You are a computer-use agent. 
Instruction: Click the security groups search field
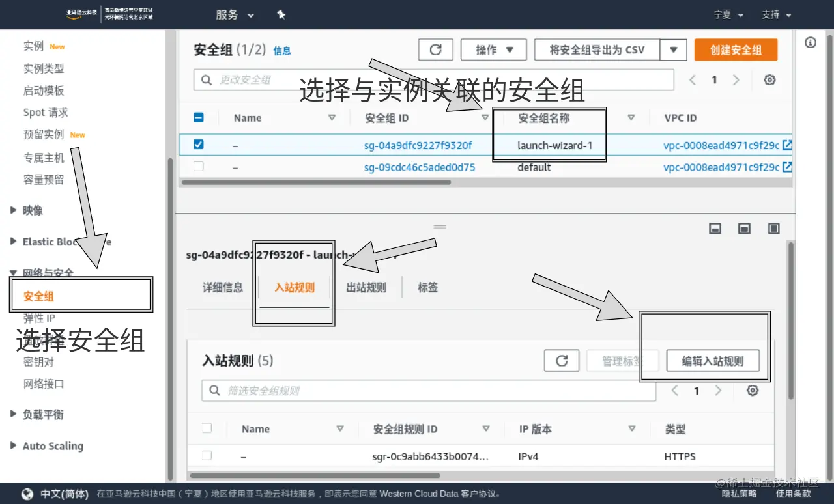click(434, 80)
